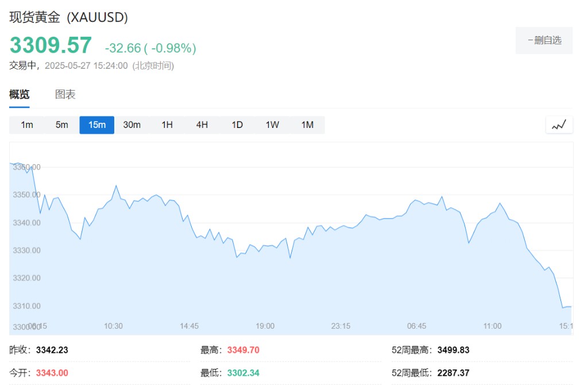Change timeframe to 4H
Screen dimensions: 588x385
pyautogui.click(x=202, y=125)
